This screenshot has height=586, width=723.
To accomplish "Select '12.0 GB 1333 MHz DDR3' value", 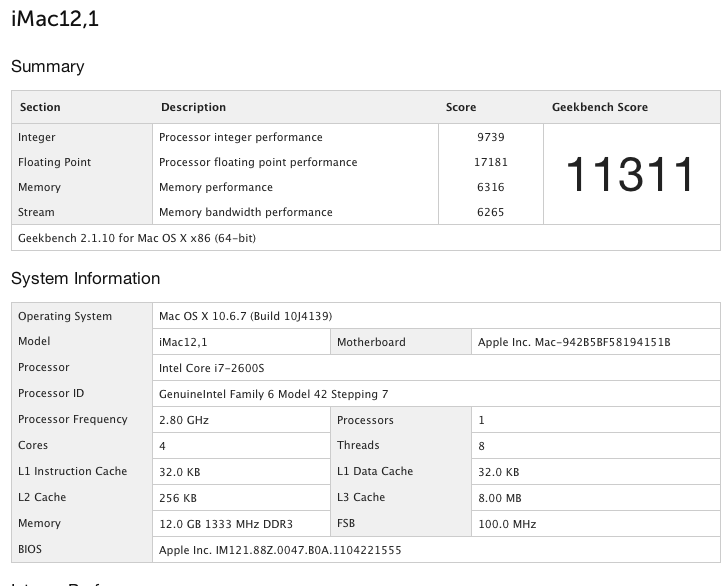I will (x=226, y=524).
